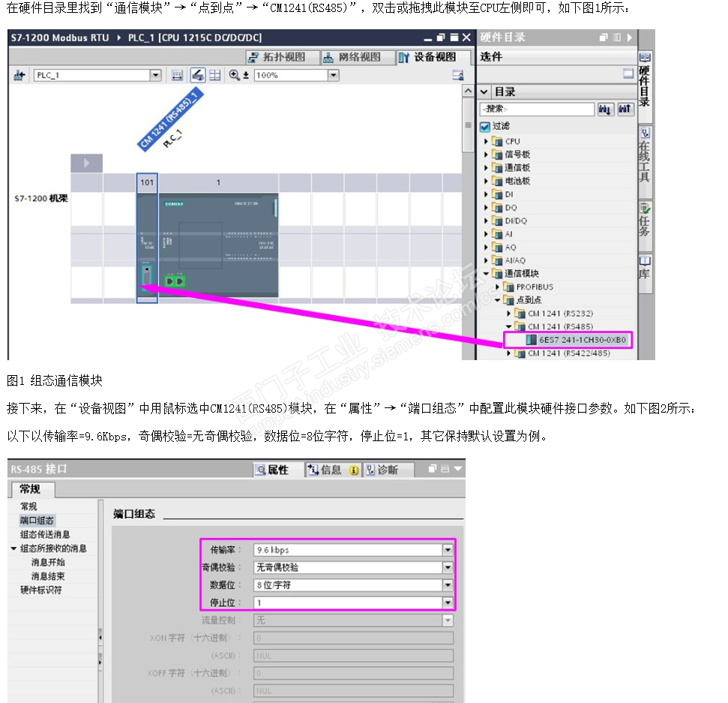Select 硬件标识符 in navigation tree
728x703 pixels.
40,590
